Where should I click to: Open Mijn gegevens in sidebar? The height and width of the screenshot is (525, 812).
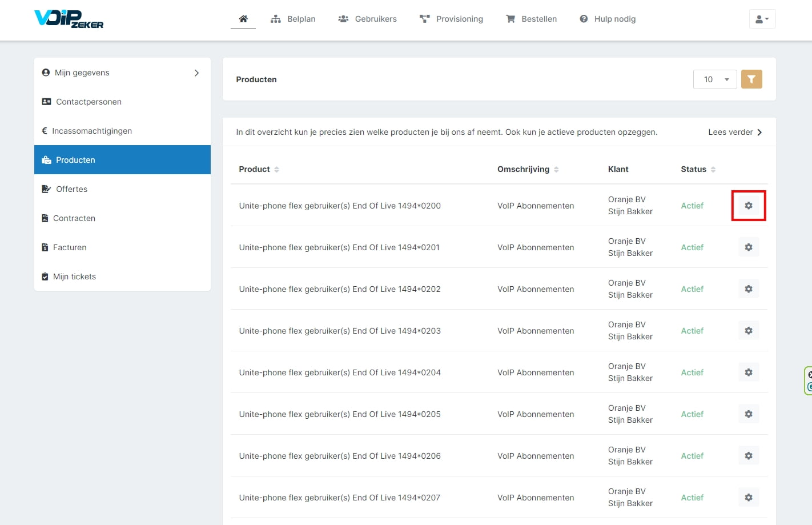(x=122, y=73)
